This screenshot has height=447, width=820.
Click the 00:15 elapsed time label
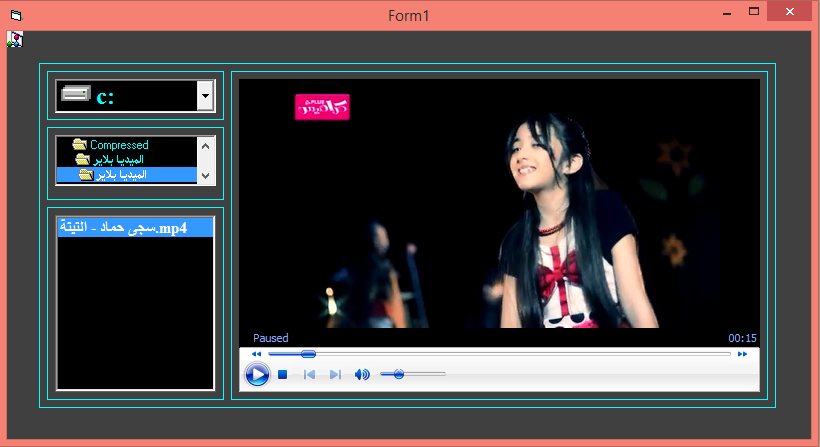[x=743, y=338]
